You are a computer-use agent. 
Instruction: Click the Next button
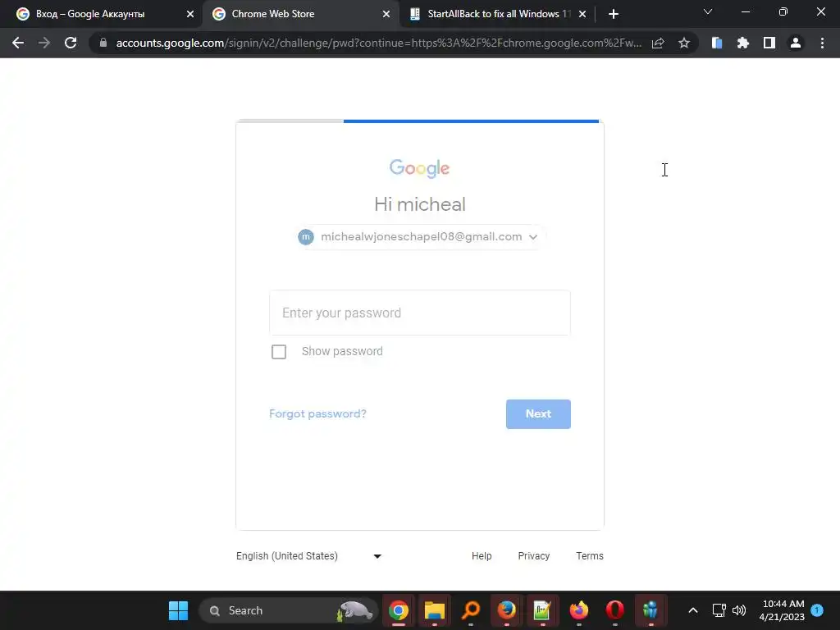pos(538,414)
